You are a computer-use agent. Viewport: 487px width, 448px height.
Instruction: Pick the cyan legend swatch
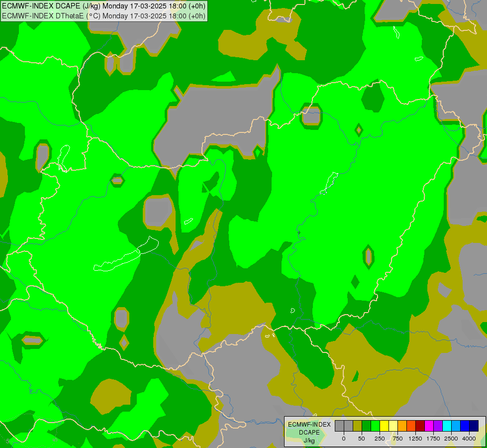(447, 426)
